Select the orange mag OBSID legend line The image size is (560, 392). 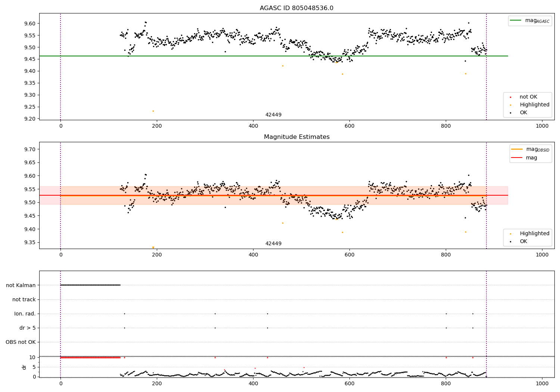517,149
